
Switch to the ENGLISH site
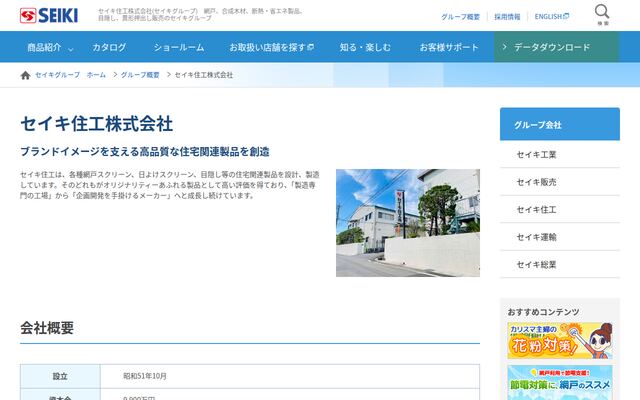(x=548, y=17)
